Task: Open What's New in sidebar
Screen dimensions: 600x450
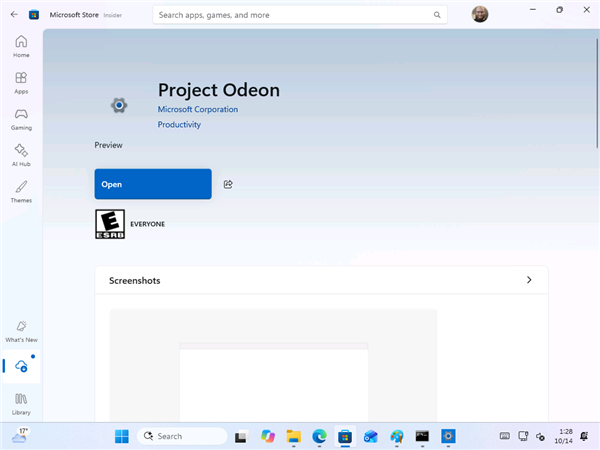Action: pos(21,331)
